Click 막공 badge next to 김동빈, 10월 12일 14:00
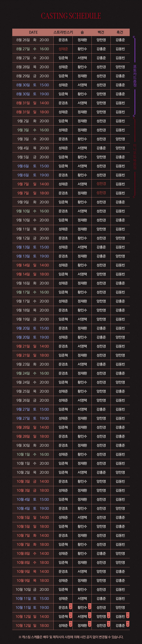Image resolution: width=142 pixels, height=644 pixels. click(128, 615)
